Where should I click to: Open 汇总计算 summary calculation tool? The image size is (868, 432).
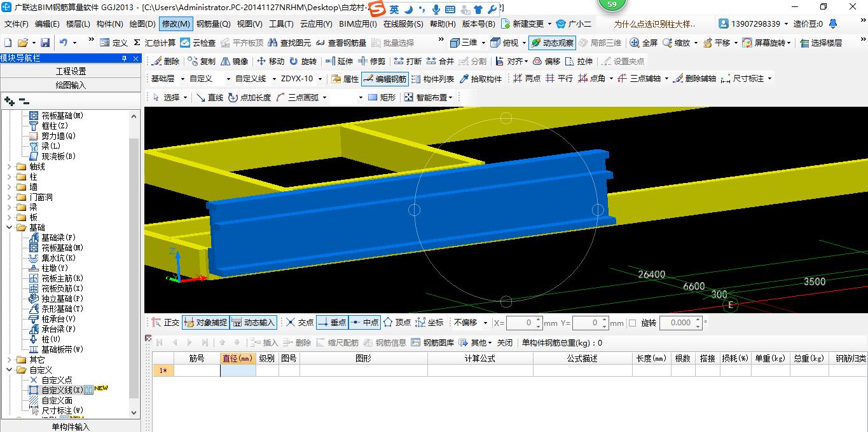(155, 43)
